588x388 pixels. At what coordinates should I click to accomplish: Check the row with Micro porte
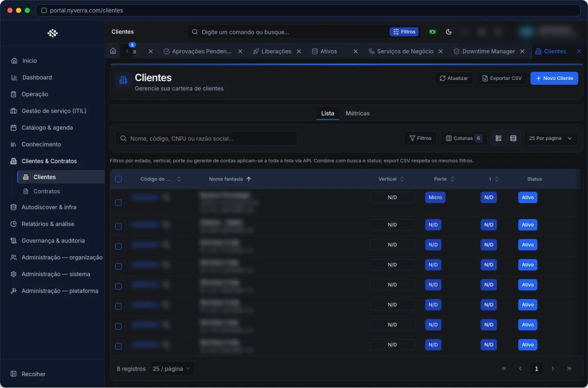[118, 203]
